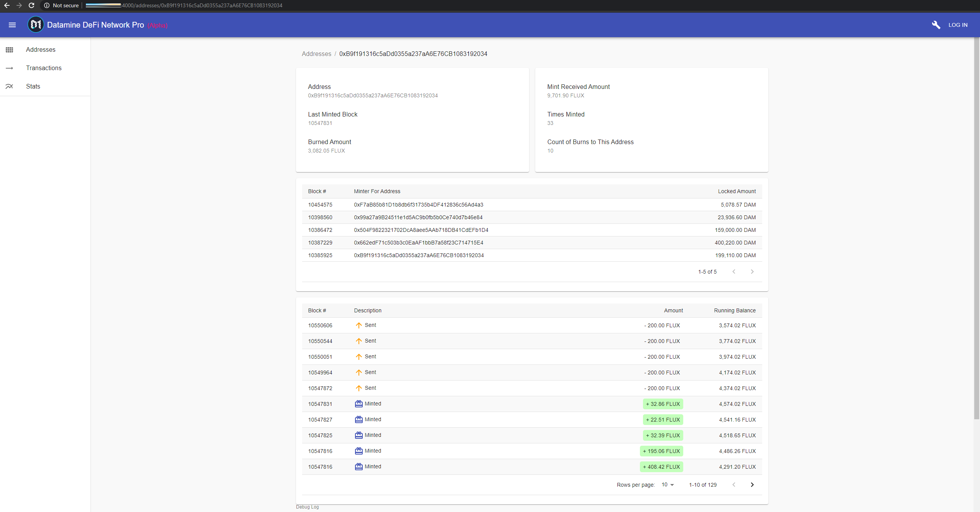Click the Transactions arrow icon in sidebar
The image size is (980, 512).
coord(10,68)
